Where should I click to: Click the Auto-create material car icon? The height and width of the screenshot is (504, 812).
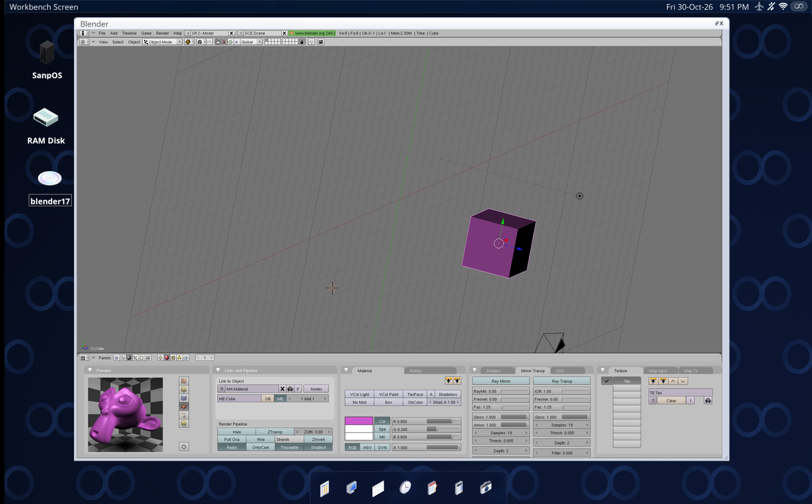(x=290, y=389)
